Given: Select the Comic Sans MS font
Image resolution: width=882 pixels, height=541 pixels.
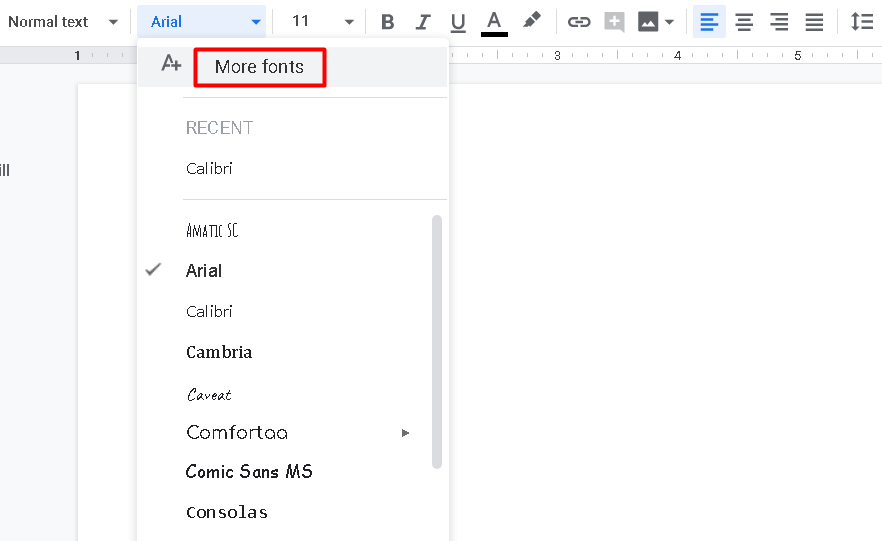Looking at the screenshot, I should point(249,471).
